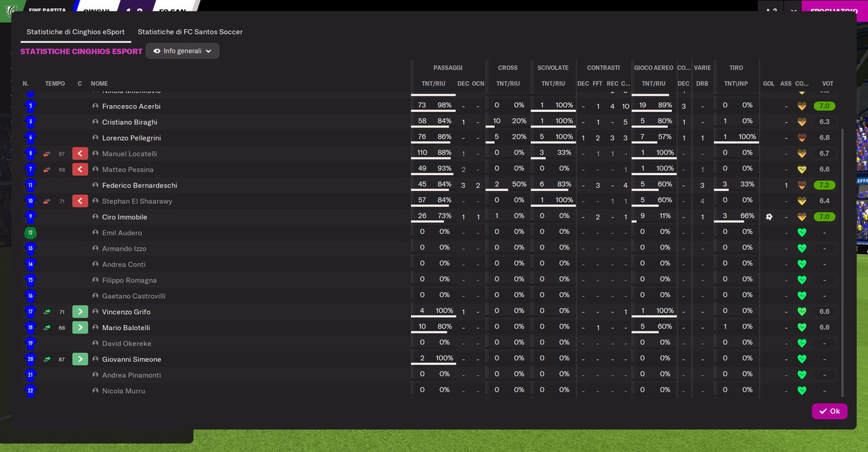Click Francesco Acerbi's condition heart icon
Image resolution: width=868 pixels, height=452 pixels.
pyautogui.click(x=802, y=106)
